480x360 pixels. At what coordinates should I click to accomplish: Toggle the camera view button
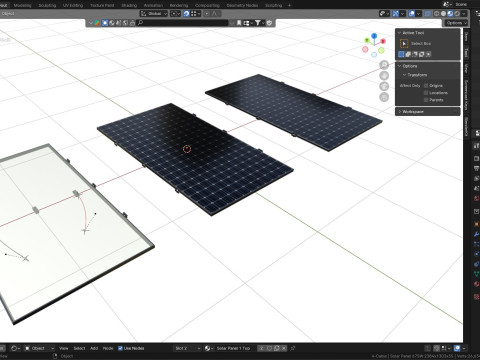click(384, 86)
